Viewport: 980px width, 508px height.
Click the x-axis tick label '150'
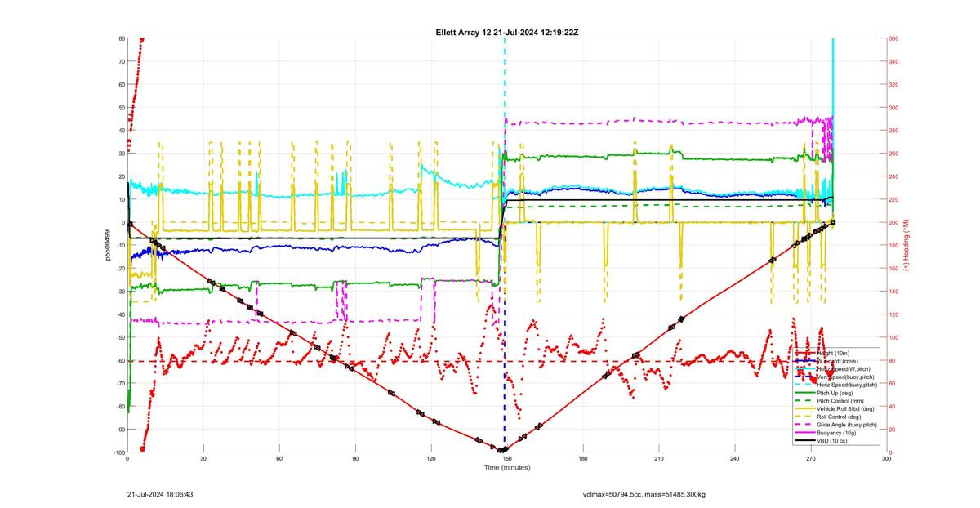click(x=507, y=460)
